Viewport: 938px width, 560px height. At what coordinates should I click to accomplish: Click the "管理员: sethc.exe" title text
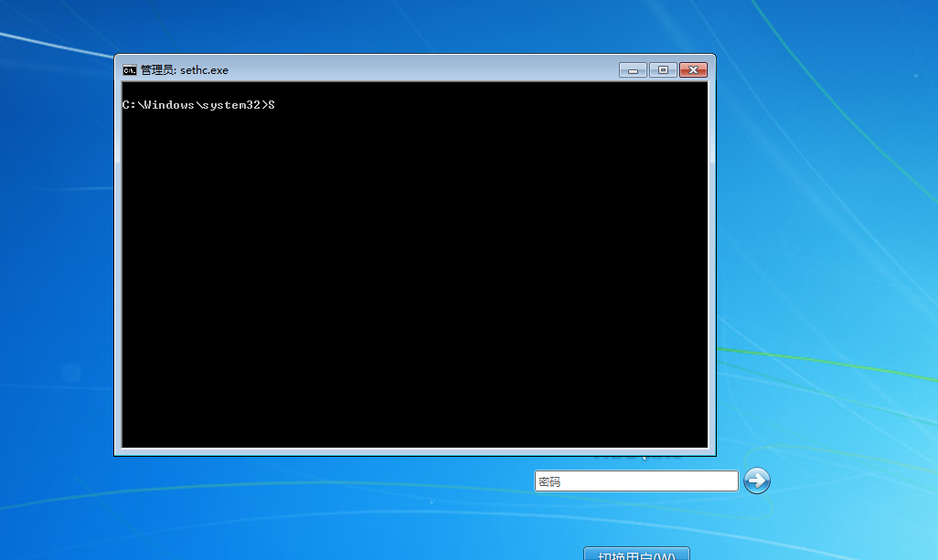[185, 70]
